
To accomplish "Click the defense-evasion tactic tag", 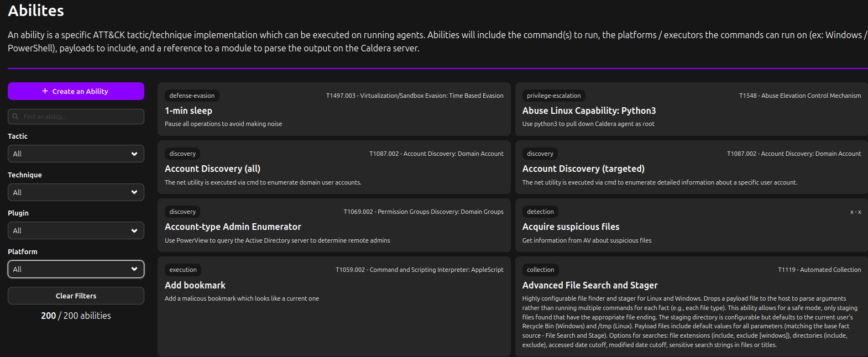I will tap(192, 96).
